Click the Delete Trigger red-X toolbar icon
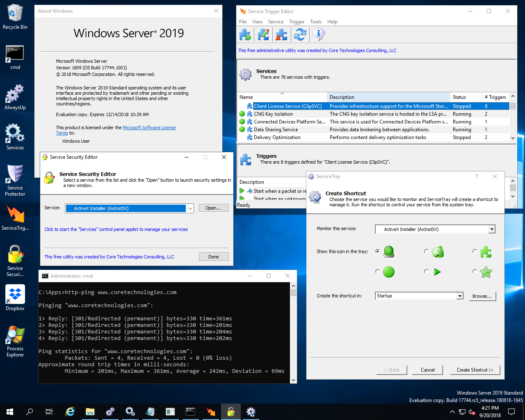The image size is (525, 420). tap(281, 34)
